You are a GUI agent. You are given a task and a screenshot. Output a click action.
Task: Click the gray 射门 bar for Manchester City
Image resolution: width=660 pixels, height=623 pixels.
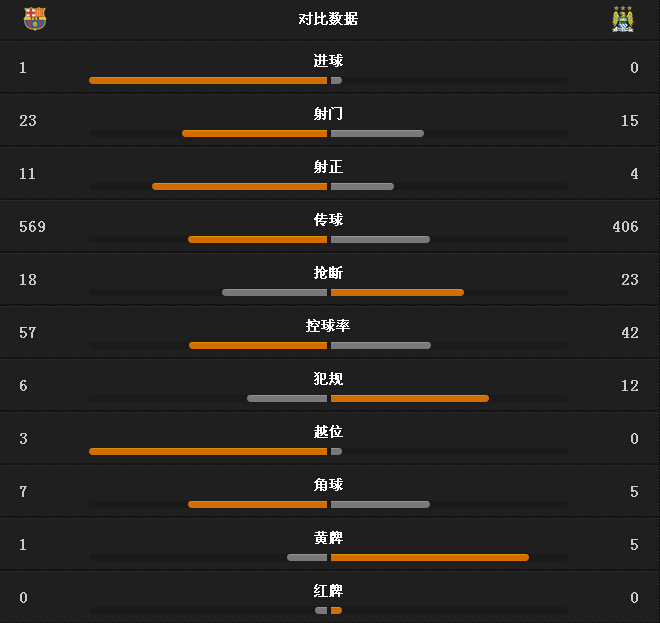377,133
